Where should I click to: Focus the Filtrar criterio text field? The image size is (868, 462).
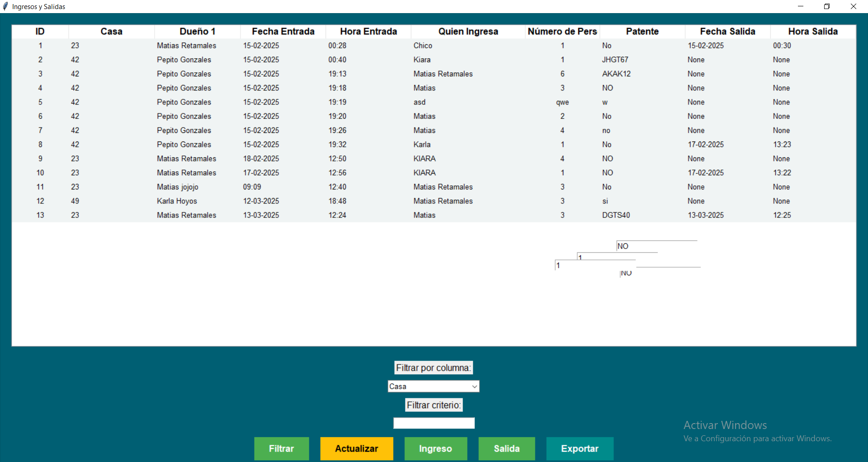[434, 423]
